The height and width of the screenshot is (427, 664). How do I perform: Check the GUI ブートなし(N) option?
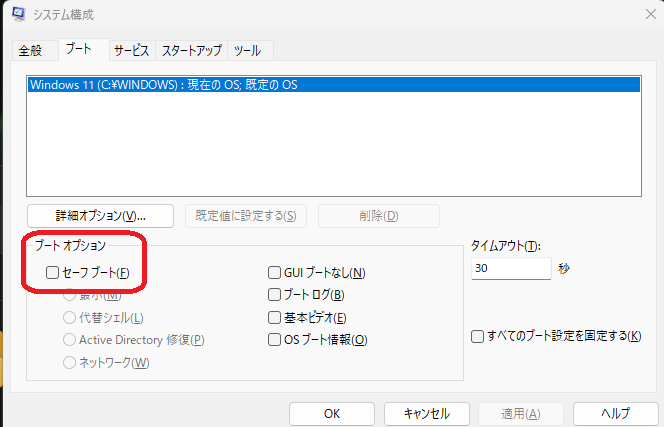(x=274, y=272)
